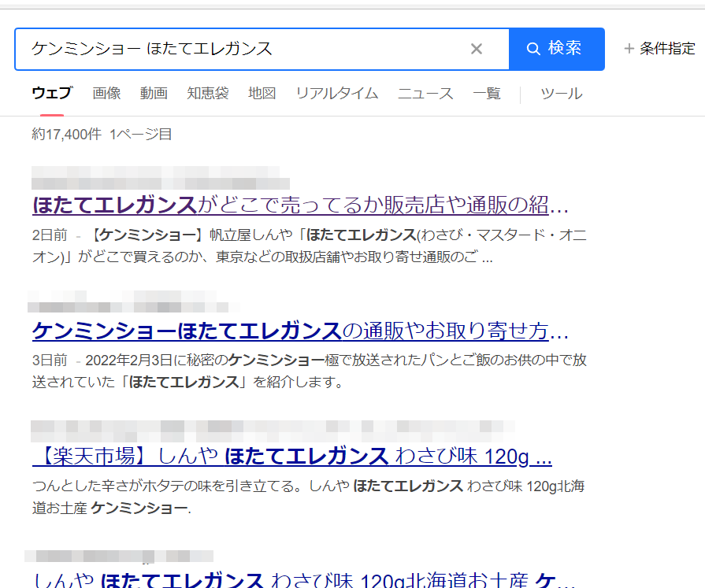
Task: Open the ツール menu
Action: click(x=561, y=94)
